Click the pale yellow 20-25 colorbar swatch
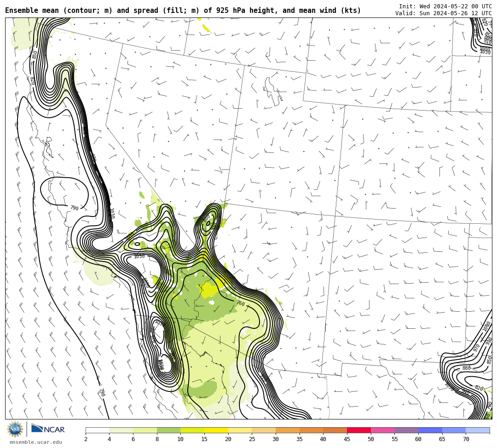Viewport: 497px width, 448px height. 240,430
